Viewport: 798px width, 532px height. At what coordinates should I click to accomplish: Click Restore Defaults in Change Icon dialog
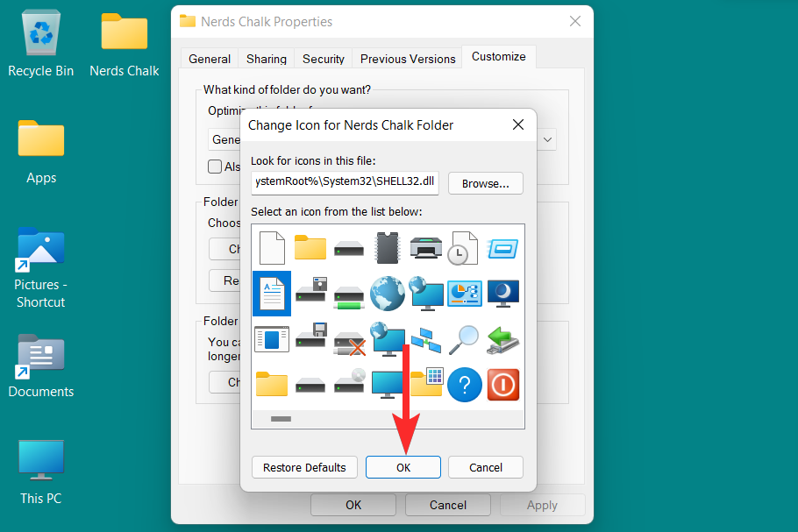click(304, 467)
